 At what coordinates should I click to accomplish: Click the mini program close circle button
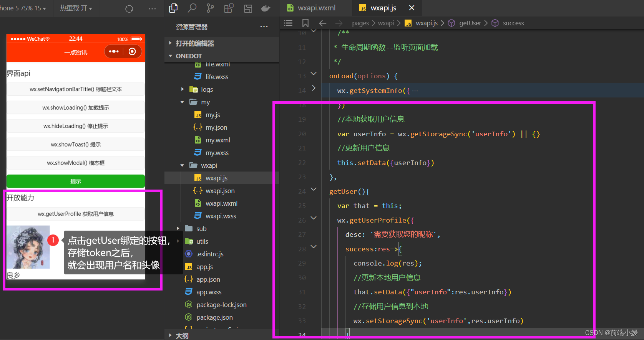[x=132, y=51]
